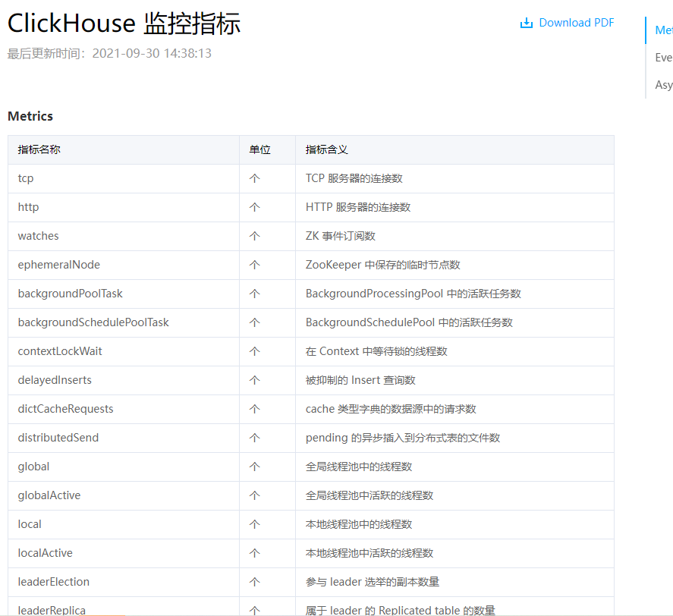Screen dimensions: 673x616
Task: Select the highlighted Metrics section in the sidebar
Action: coord(662,30)
